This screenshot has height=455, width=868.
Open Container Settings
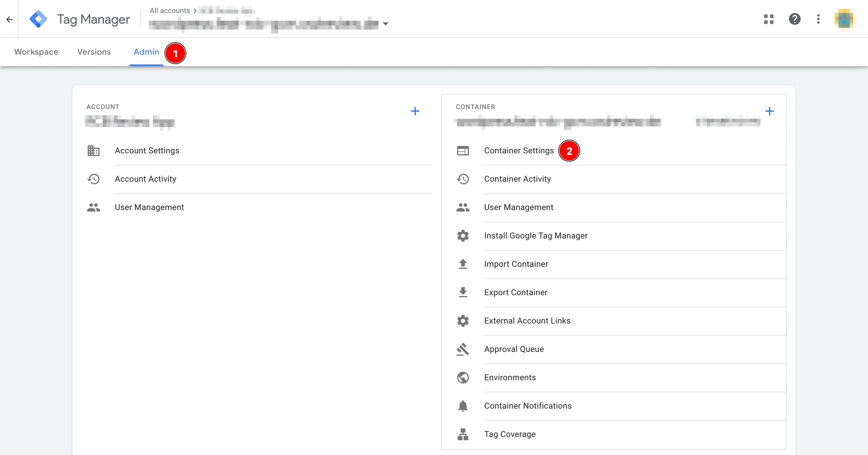518,151
